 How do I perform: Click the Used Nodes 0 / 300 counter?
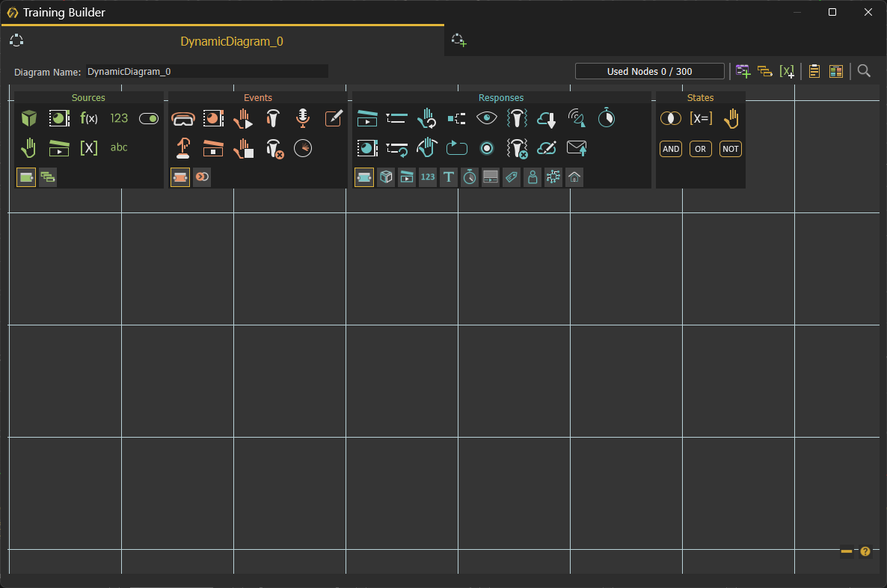(649, 71)
